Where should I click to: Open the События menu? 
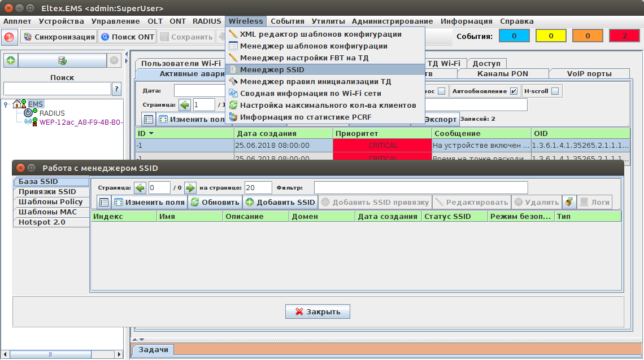point(288,21)
